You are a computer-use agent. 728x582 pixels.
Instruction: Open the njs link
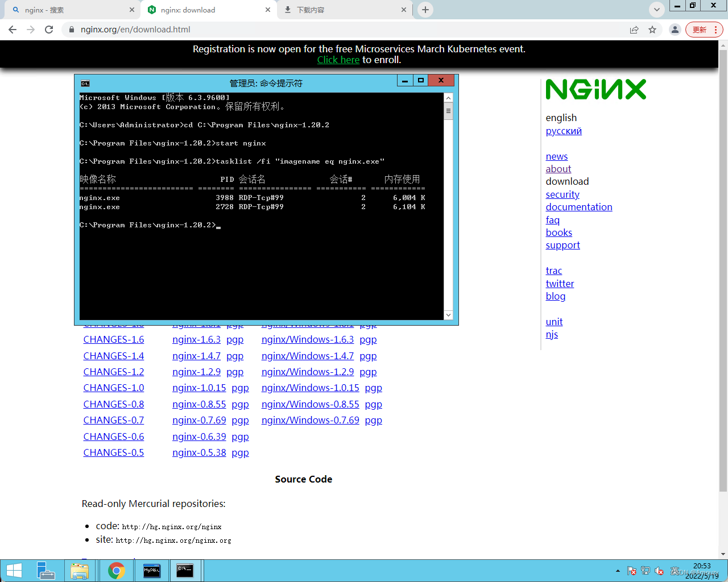point(552,334)
